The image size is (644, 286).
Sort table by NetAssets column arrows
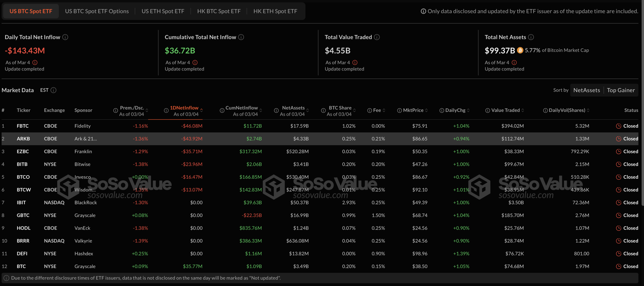pos(308,110)
